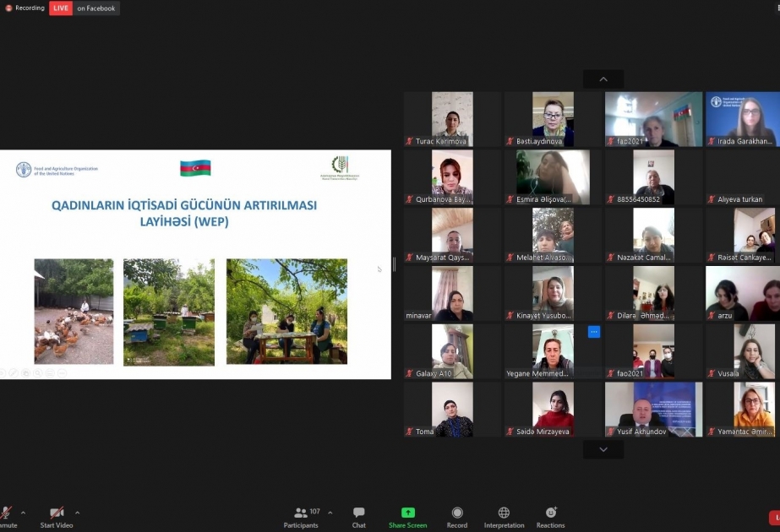Select Galaxy A10's video tile
This screenshot has height=532, width=780.
[452, 351]
